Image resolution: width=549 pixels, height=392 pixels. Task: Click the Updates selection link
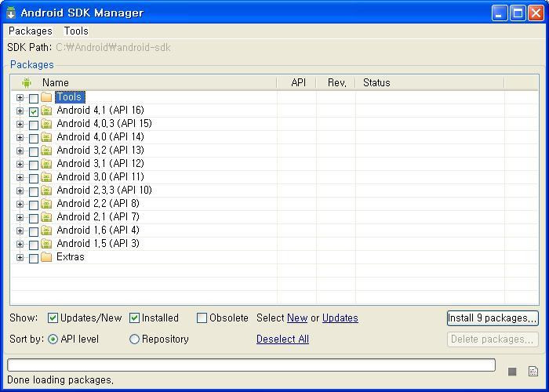[x=340, y=318]
